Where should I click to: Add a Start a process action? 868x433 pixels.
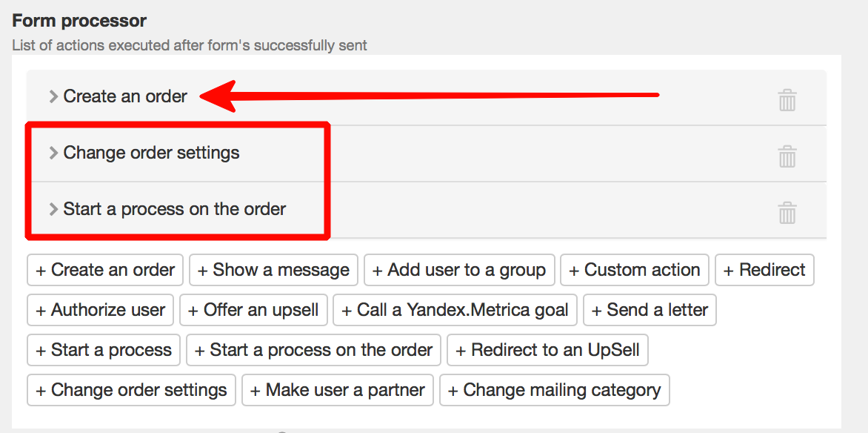pyautogui.click(x=104, y=351)
